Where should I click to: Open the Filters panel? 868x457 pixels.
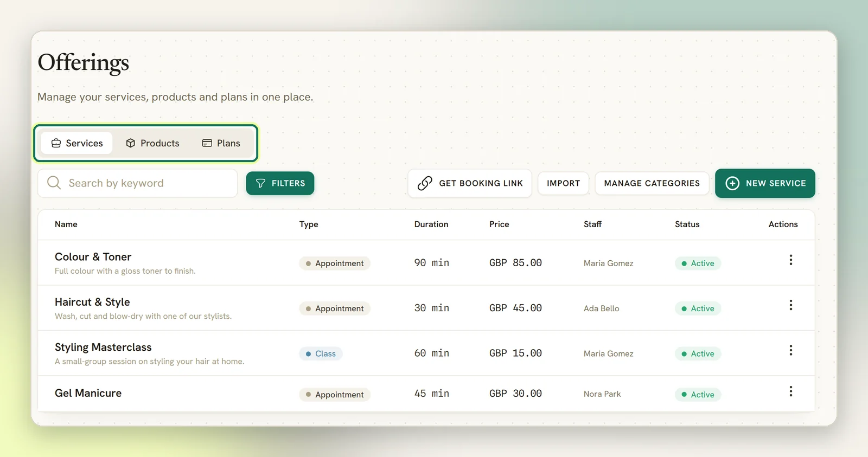280,183
